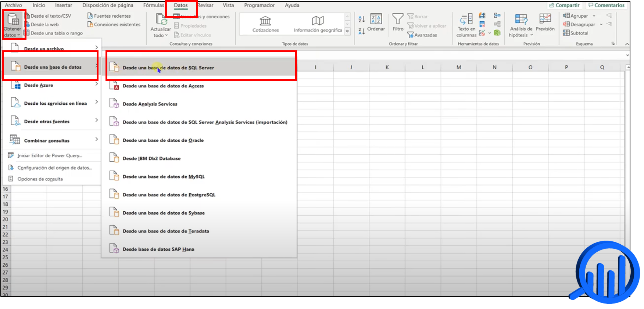The height and width of the screenshot is (309, 644).
Task: Sort descending Z to A
Action: 362,32
